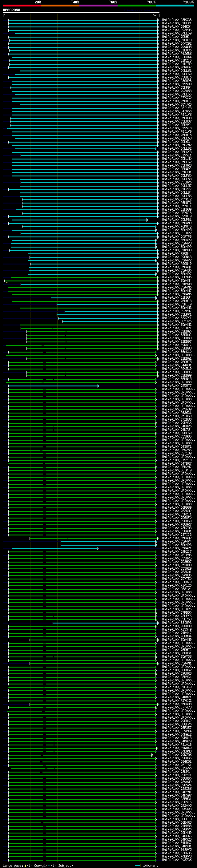Select hit UniRef100_B8YJK5
Screen dimensions: 197x868
pos(176,104)
